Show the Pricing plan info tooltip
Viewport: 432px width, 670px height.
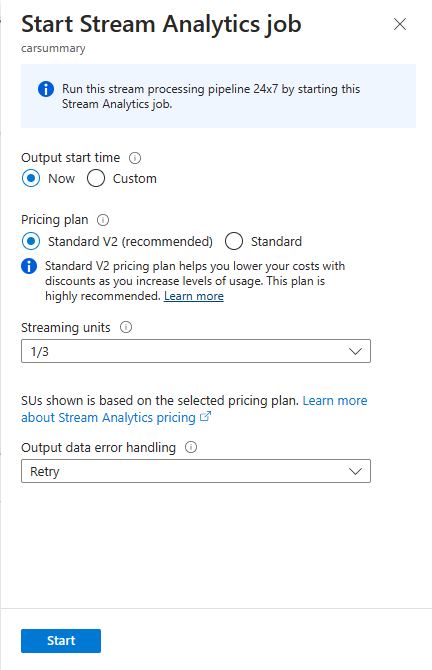(x=103, y=220)
